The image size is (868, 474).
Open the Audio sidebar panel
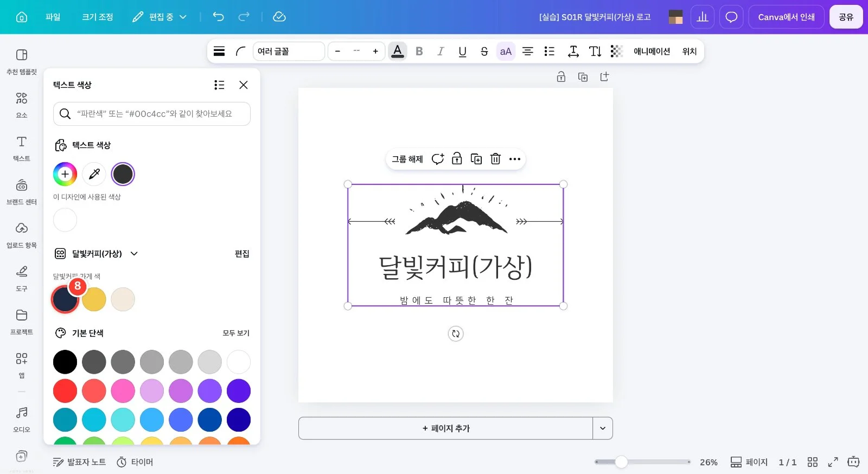pyautogui.click(x=22, y=419)
